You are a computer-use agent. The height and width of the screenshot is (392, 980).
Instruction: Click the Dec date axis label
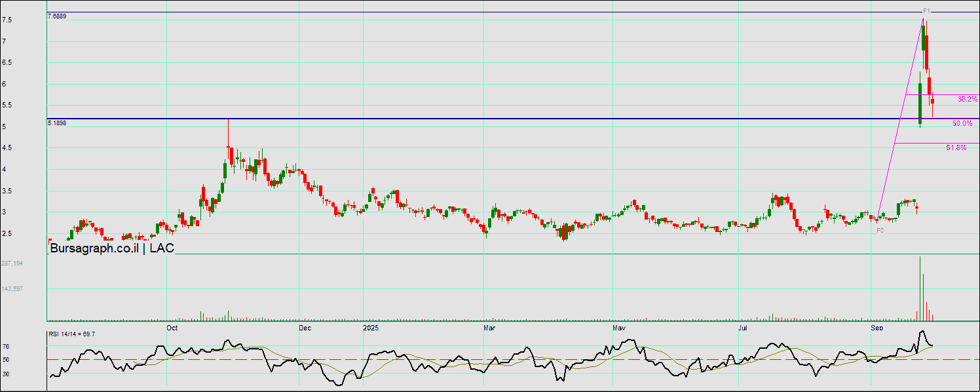pos(305,327)
